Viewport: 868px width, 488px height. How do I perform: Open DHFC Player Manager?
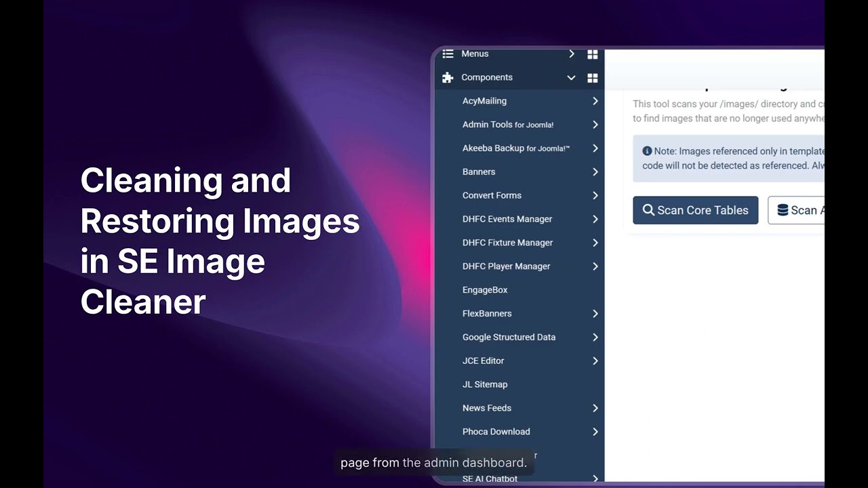tap(506, 266)
